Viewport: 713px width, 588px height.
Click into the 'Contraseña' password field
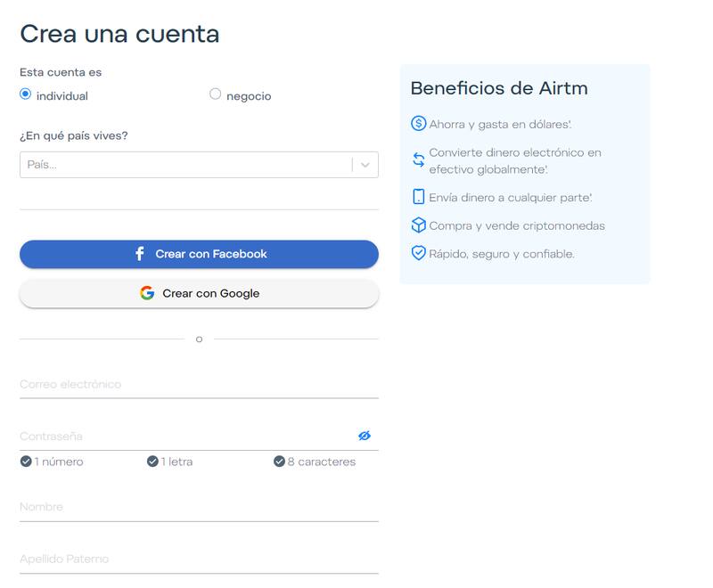(x=183, y=437)
